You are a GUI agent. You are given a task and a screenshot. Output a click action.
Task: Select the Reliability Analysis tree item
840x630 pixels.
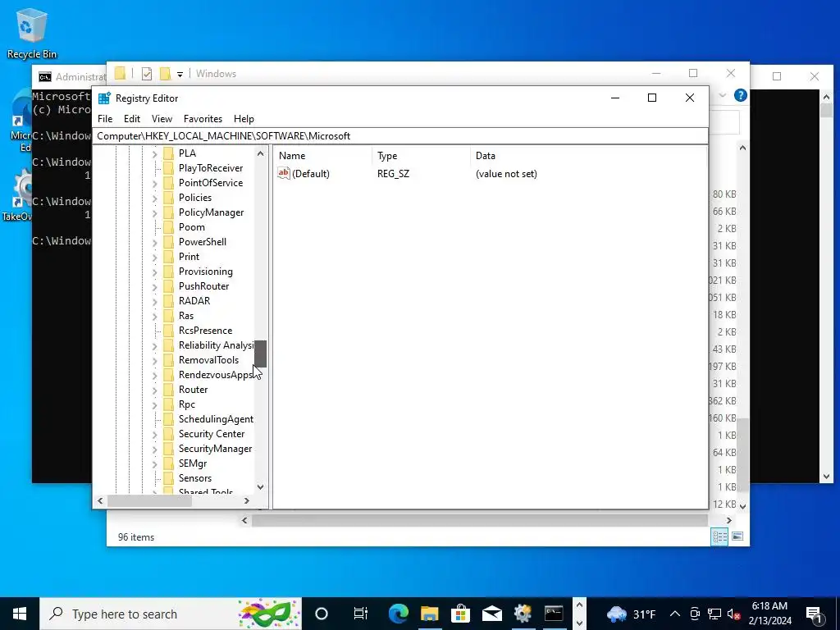(216, 345)
